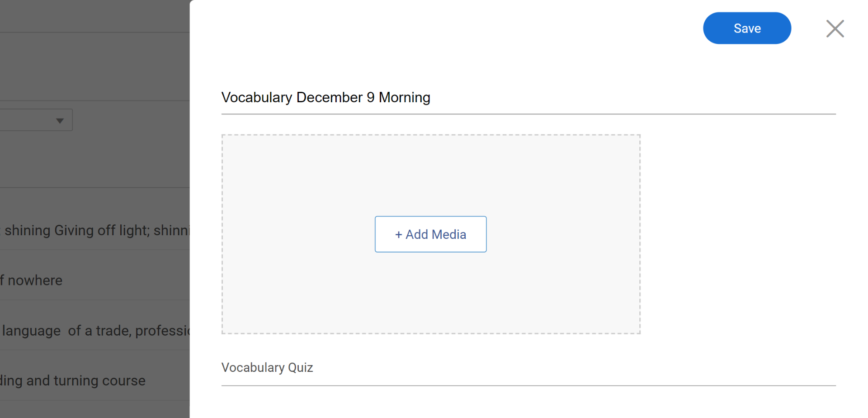Click the Vocabulary December 9 Morning title field
The height and width of the screenshot is (418, 868).
point(325,98)
